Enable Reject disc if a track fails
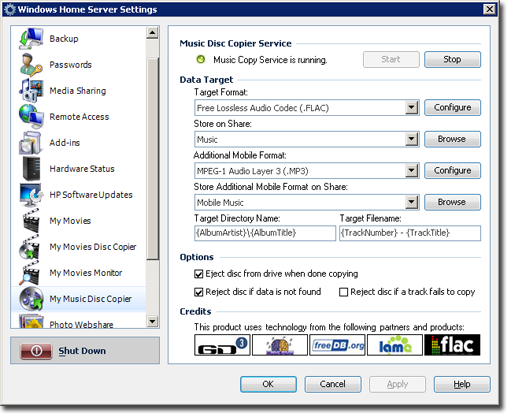The width and height of the screenshot is (510, 416). pos(343,292)
